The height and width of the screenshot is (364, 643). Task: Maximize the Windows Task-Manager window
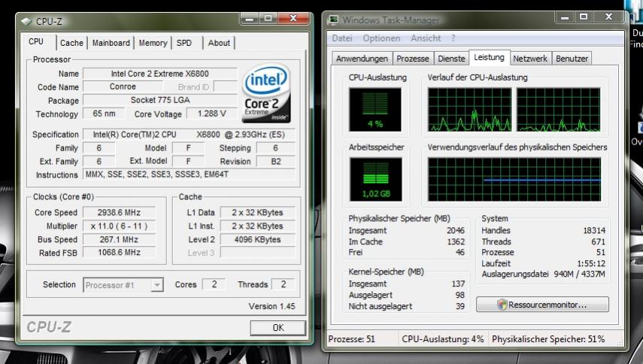click(x=584, y=17)
